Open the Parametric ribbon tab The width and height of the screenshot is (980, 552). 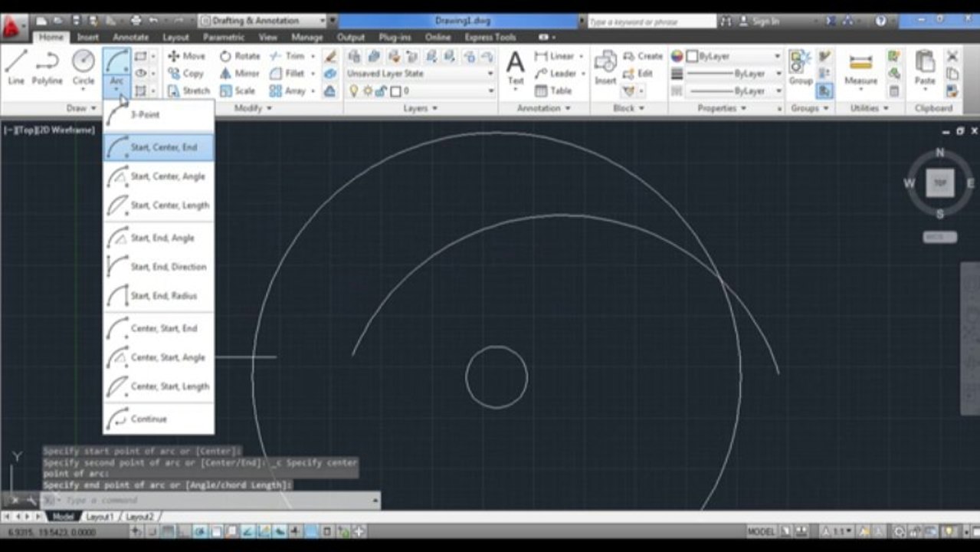pos(224,37)
